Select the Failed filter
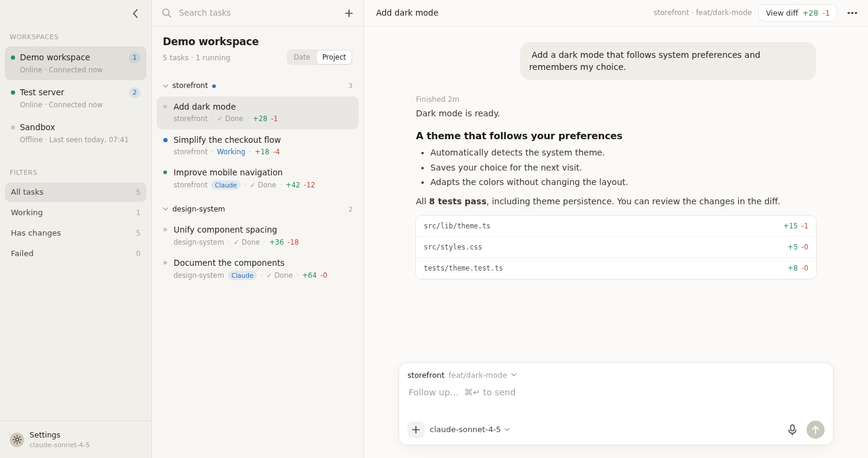868x458 pixels. [76, 254]
